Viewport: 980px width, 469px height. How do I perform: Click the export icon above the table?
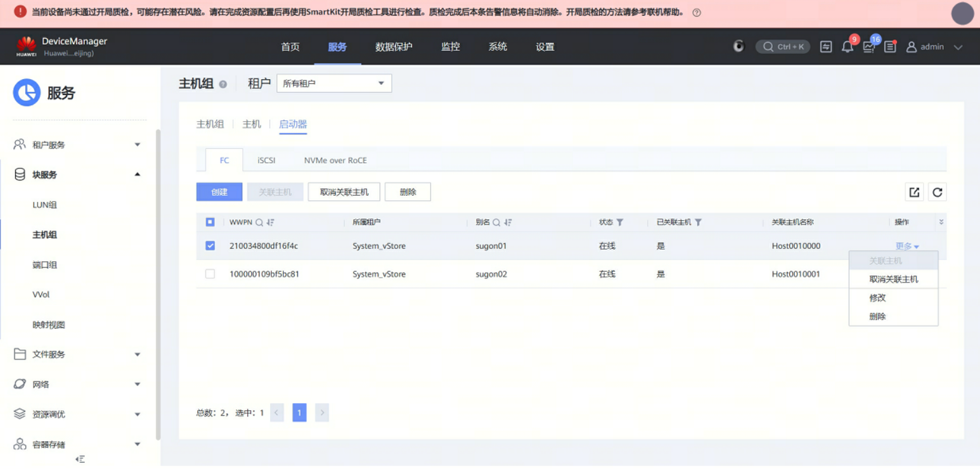pos(914,192)
